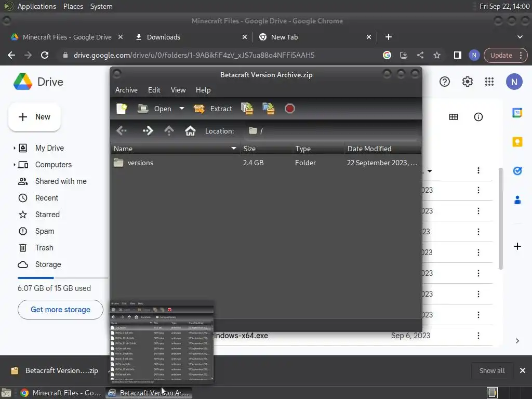Open the Archive menu
The width and height of the screenshot is (532, 399).
tap(126, 90)
